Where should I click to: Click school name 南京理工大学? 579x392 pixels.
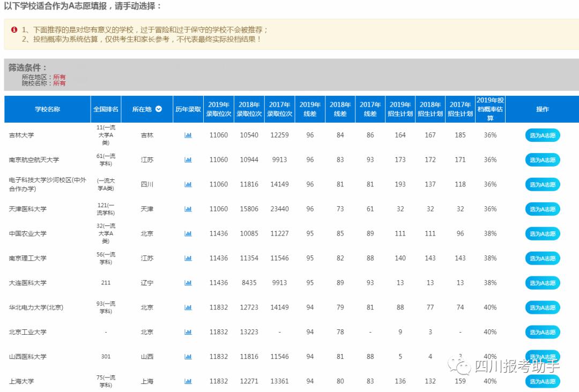(28, 258)
